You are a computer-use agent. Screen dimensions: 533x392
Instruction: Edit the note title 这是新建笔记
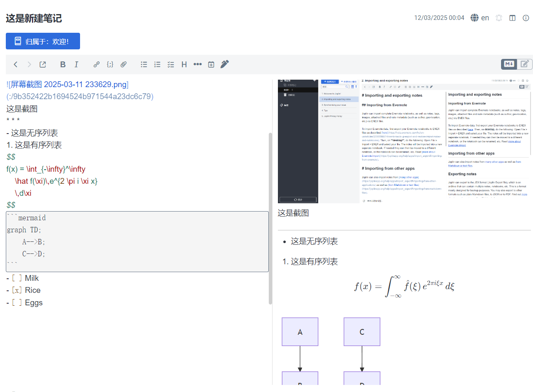pos(34,18)
